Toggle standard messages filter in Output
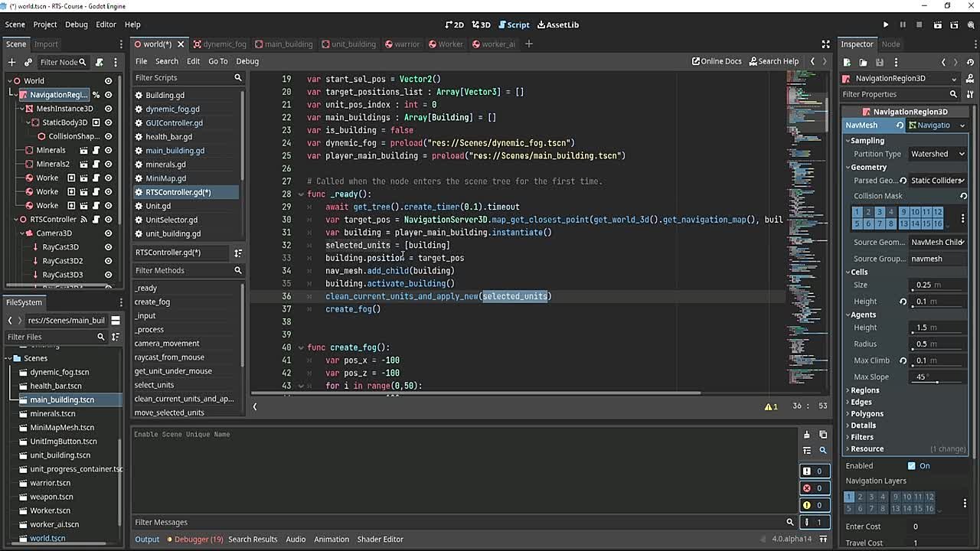The width and height of the screenshot is (980, 551). point(813,471)
